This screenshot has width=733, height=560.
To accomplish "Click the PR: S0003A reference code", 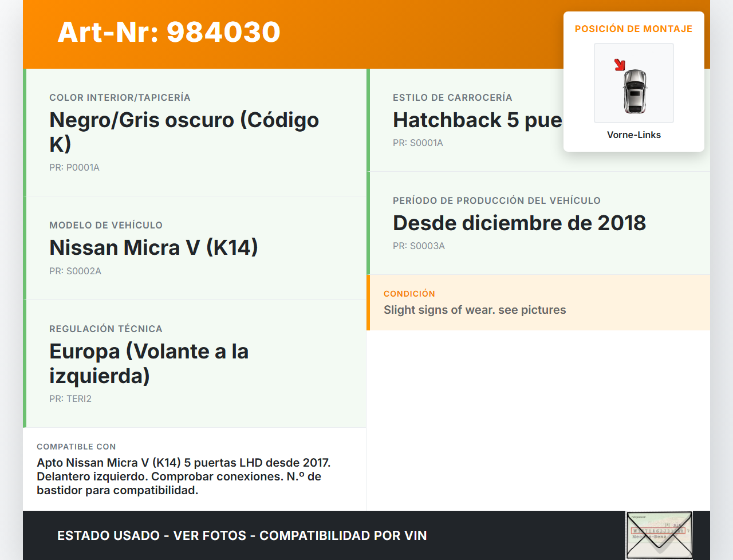I will 419,246.
